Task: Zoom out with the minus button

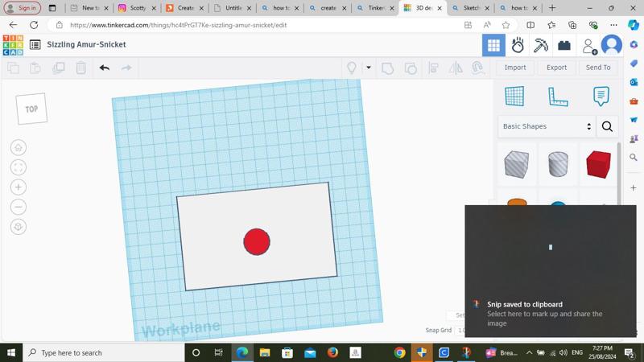Action: coord(19,207)
